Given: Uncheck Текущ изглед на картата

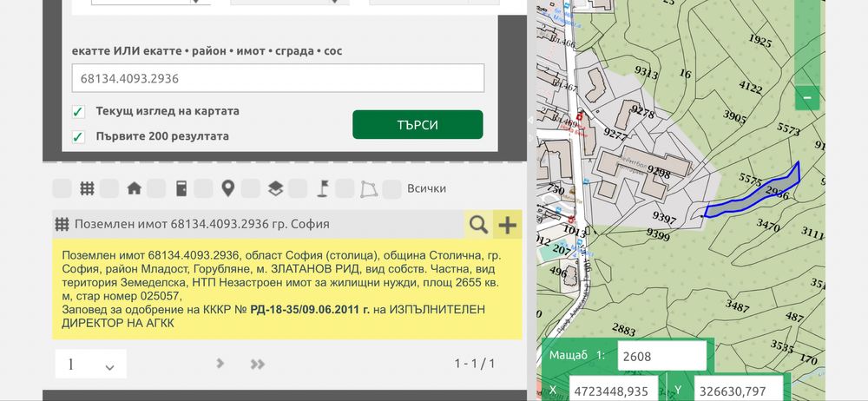Looking at the screenshot, I should (78, 111).
